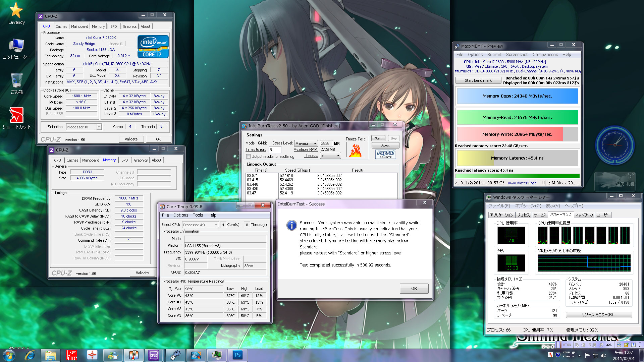Click the gears taskbar icon
Screen dimensions: 644x362
(x=175, y=355)
